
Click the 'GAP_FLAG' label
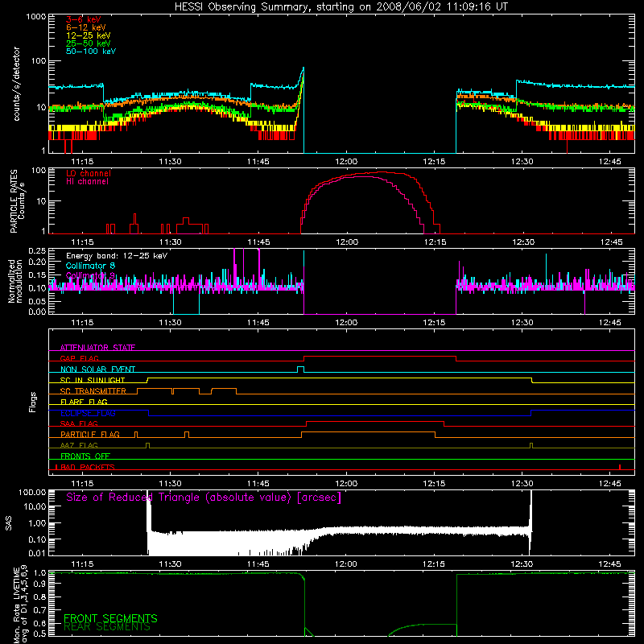click(x=79, y=358)
